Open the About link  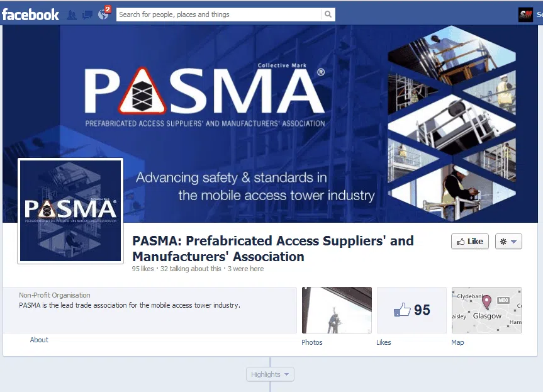pyautogui.click(x=39, y=340)
